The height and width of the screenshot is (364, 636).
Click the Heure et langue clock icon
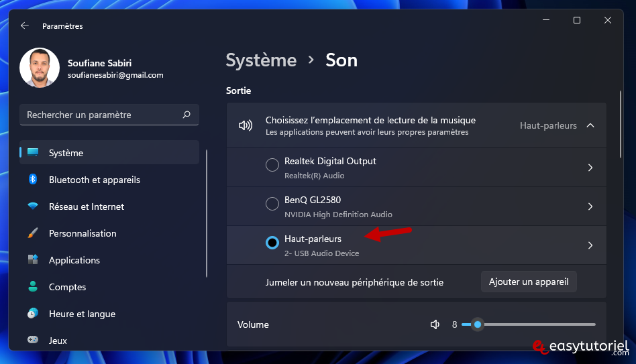33,313
